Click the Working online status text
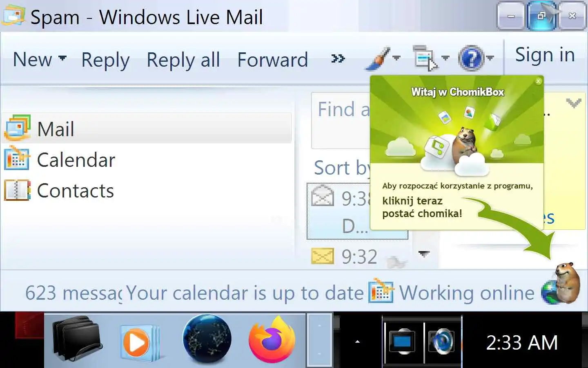 pos(467,293)
